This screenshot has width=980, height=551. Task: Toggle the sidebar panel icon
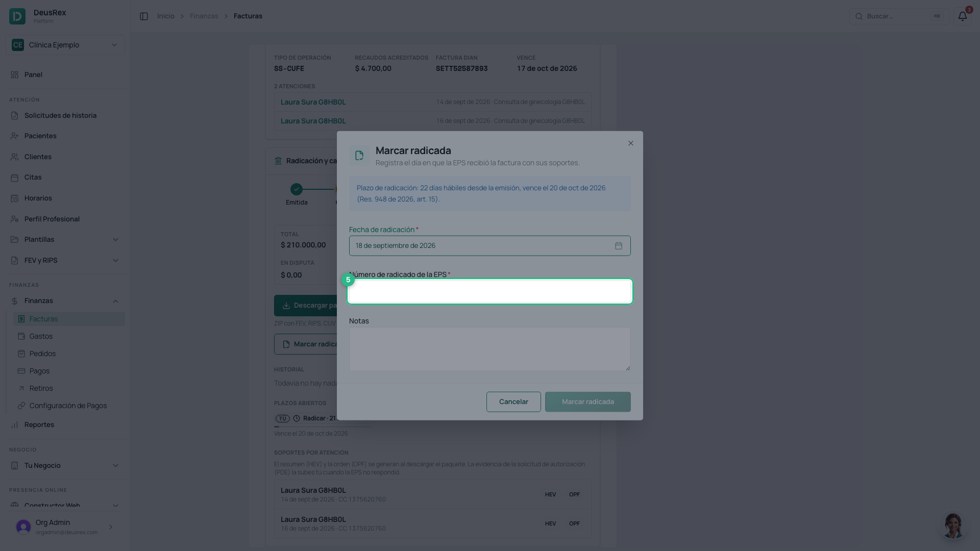point(144,16)
